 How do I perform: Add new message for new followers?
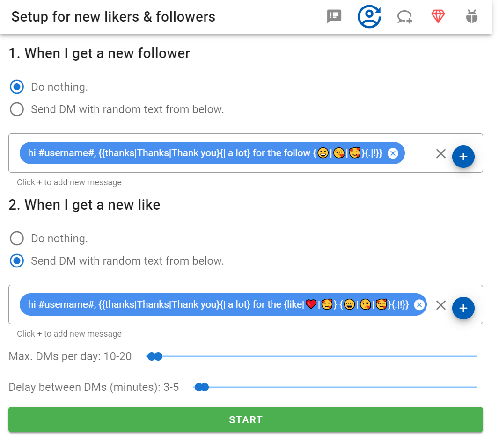pyautogui.click(x=463, y=157)
